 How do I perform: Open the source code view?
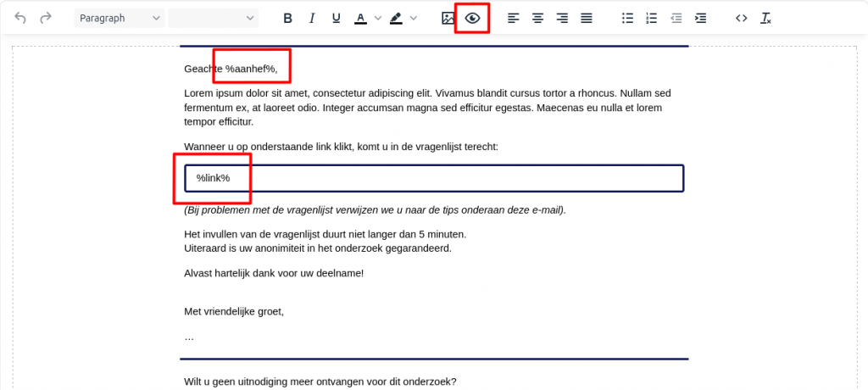point(741,19)
